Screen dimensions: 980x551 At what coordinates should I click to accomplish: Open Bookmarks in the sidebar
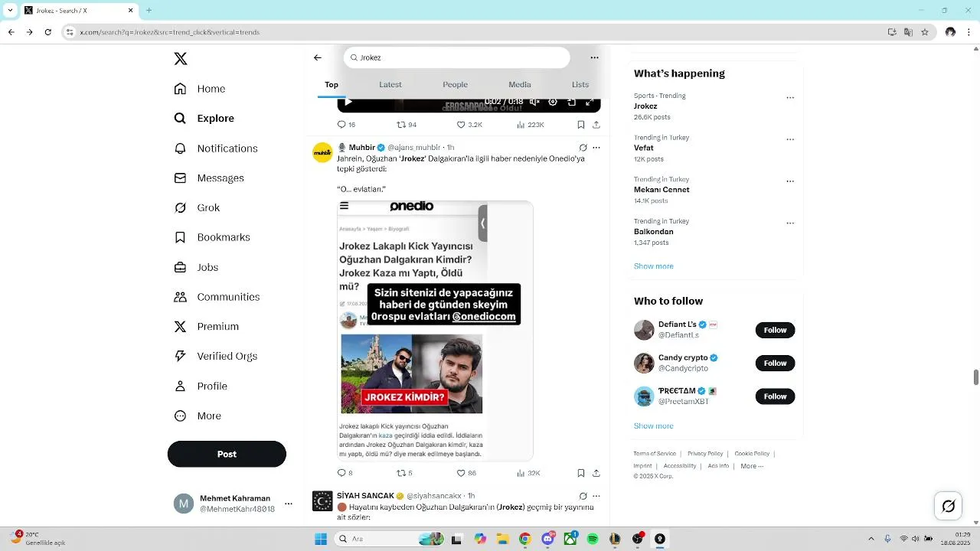pos(212,237)
